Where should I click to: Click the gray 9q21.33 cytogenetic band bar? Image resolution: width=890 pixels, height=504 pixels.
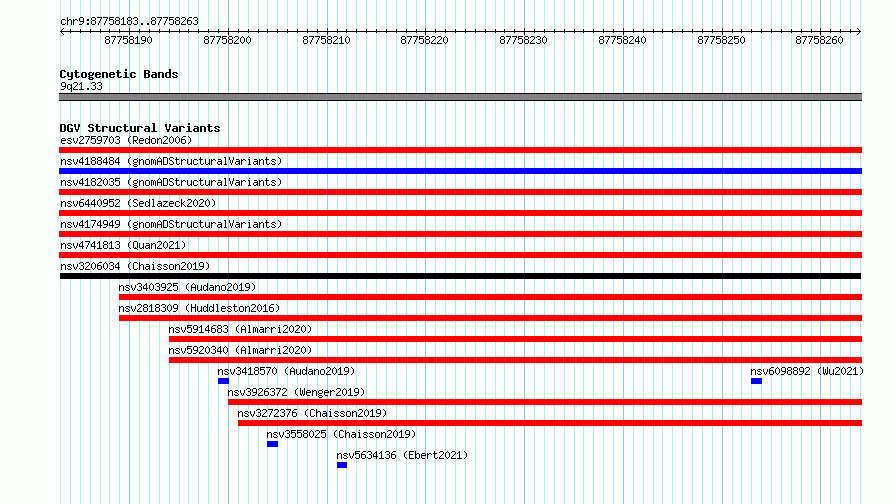coord(460,97)
